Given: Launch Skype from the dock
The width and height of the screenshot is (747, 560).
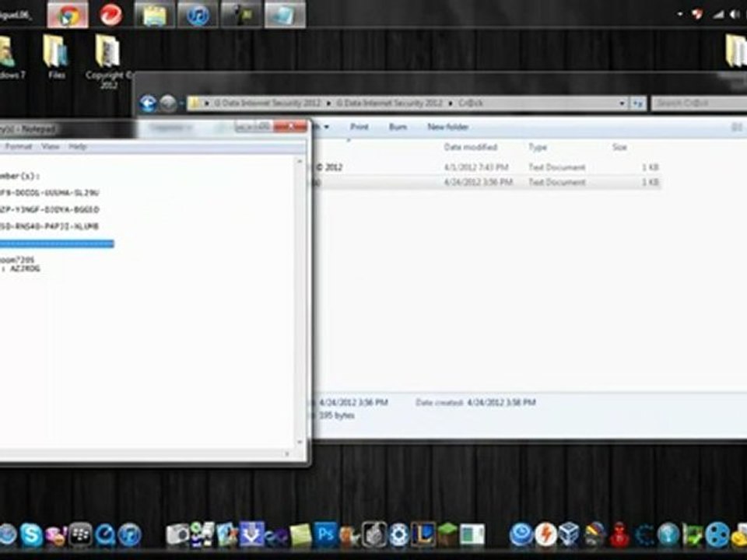Looking at the screenshot, I should 31,534.
